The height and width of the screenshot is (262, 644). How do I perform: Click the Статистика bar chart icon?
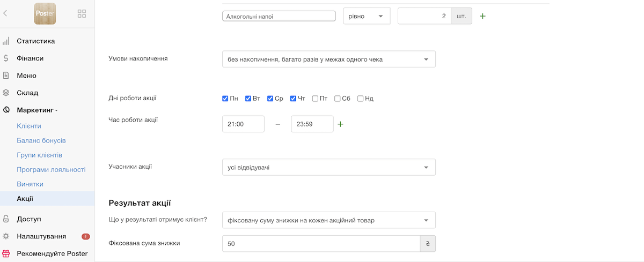click(x=6, y=41)
